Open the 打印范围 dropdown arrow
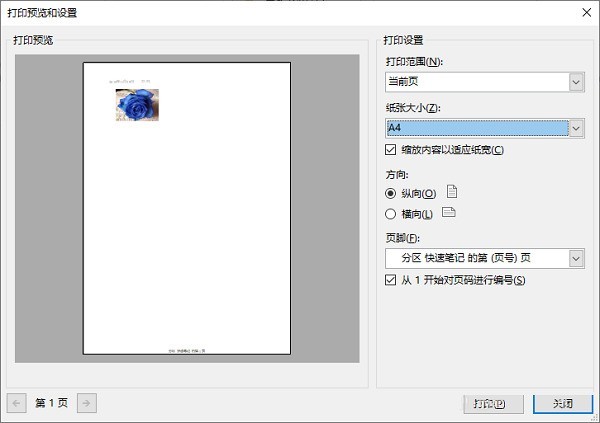The height and width of the screenshot is (423, 600). 576,82
